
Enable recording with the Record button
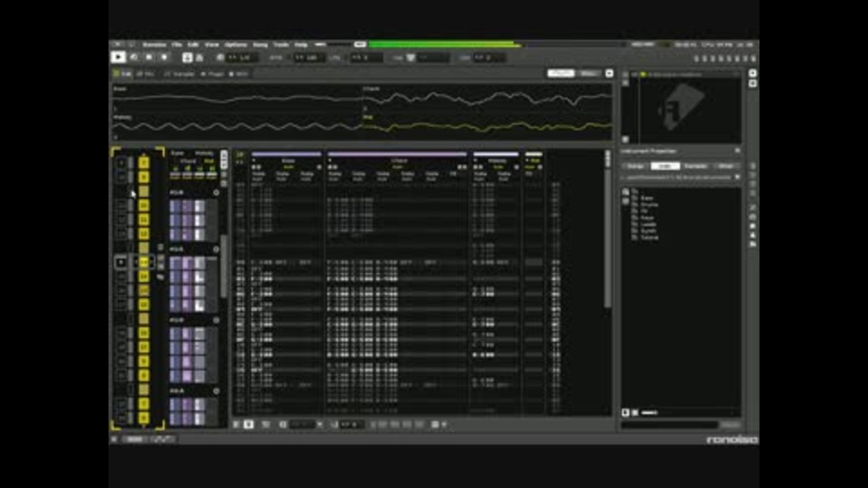click(164, 57)
